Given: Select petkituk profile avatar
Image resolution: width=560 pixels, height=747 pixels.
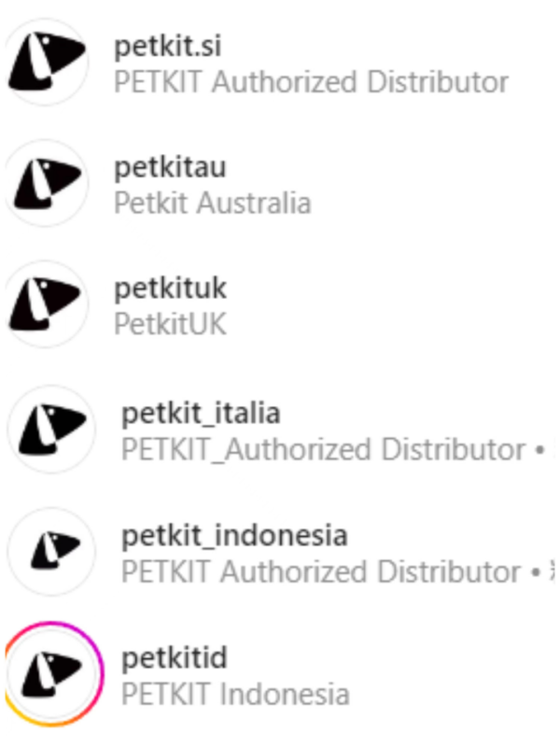Looking at the screenshot, I should (x=46, y=304).
